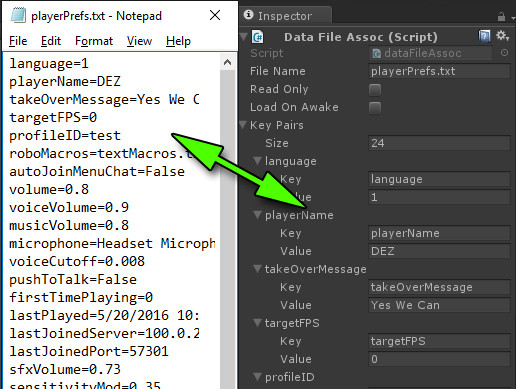Click the takeOverMessage Key field
516x389 pixels.
(439, 287)
